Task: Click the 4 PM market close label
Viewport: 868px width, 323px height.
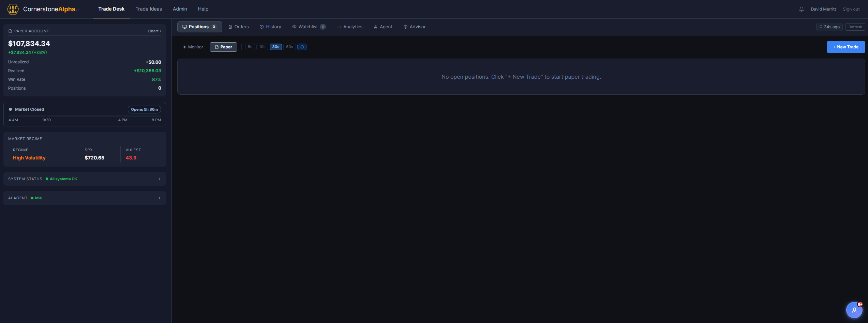Action: click(x=123, y=120)
